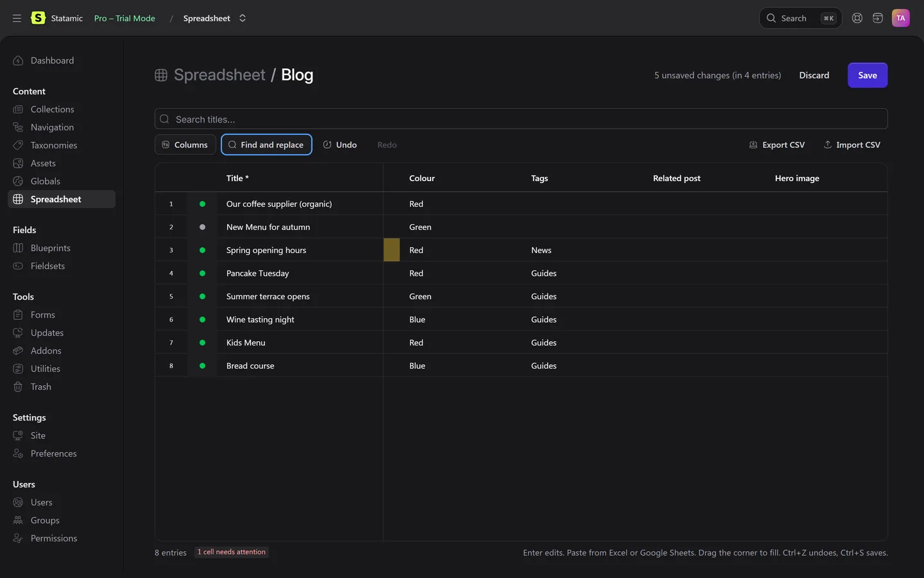Click the Fieldsets icon in sidebar
This screenshot has height=578, width=924.
point(18,266)
